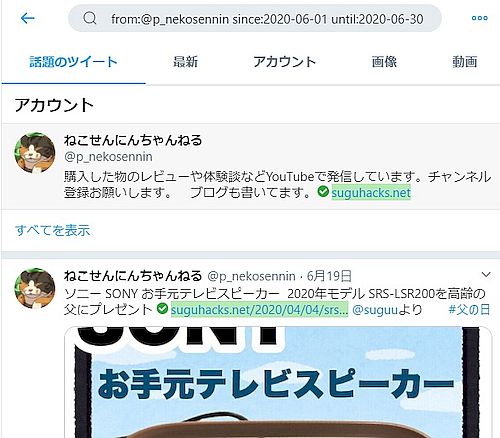500x438 pixels.
Task: Open the three-dot more options menu
Action: (480, 18)
